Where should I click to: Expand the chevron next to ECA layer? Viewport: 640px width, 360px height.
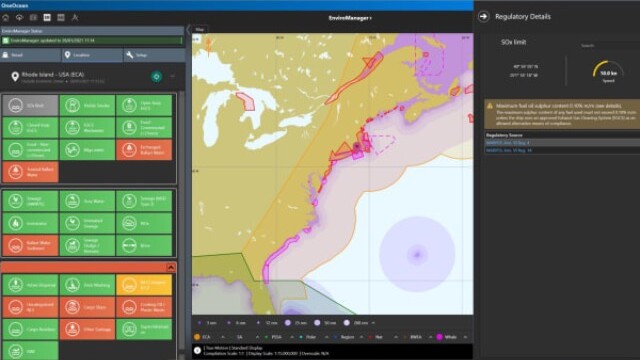pos(223,337)
